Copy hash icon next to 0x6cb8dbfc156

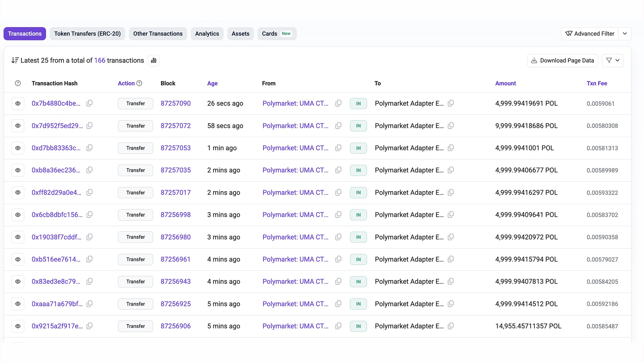click(x=89, y=214)
